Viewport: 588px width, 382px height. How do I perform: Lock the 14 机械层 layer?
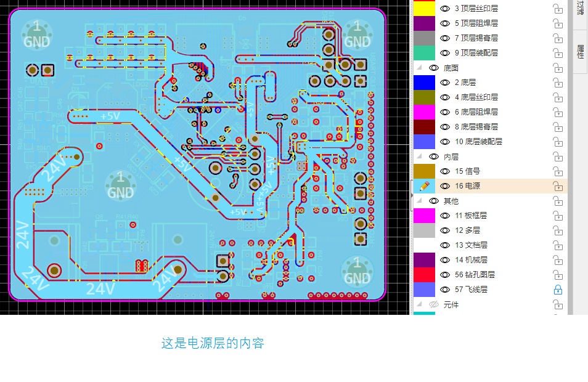[558, 260]
